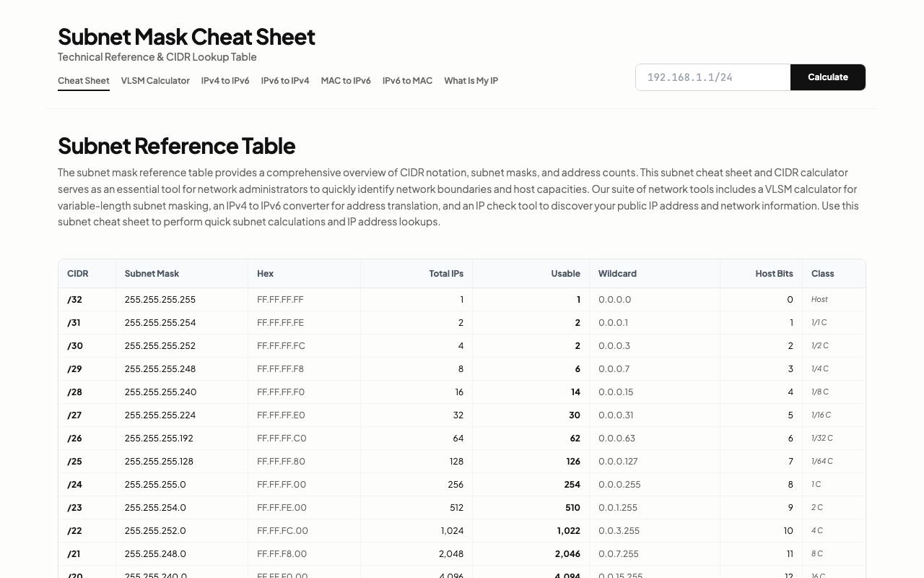This screenshot has height=578, width=924.
Task: Click the Wildcard column header
Action: click(655, 274)
